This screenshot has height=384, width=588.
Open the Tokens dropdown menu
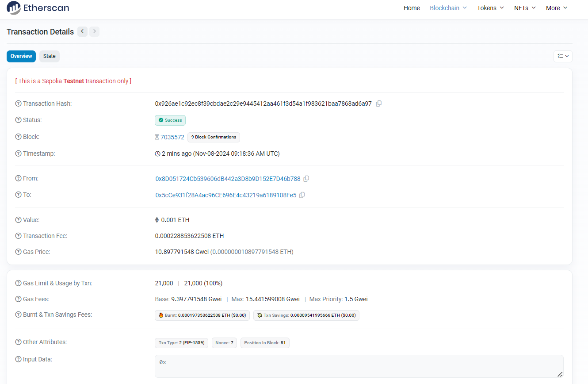490,8
